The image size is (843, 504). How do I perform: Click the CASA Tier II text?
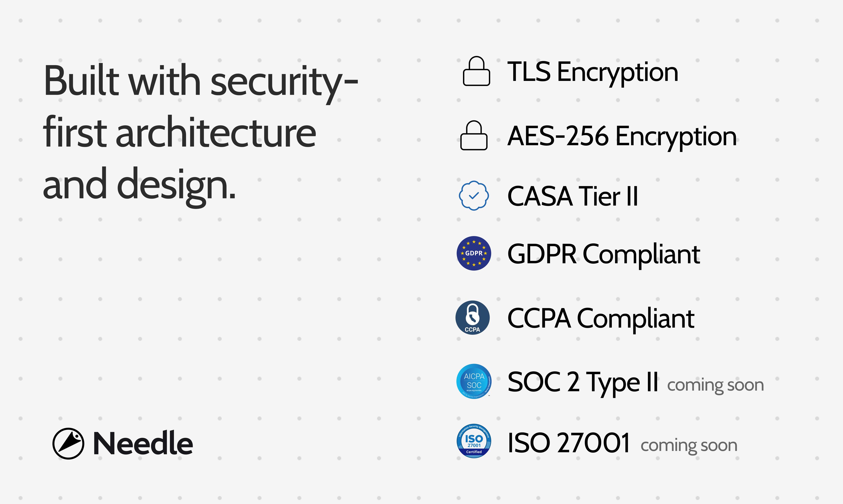click(x=572, y=196)
